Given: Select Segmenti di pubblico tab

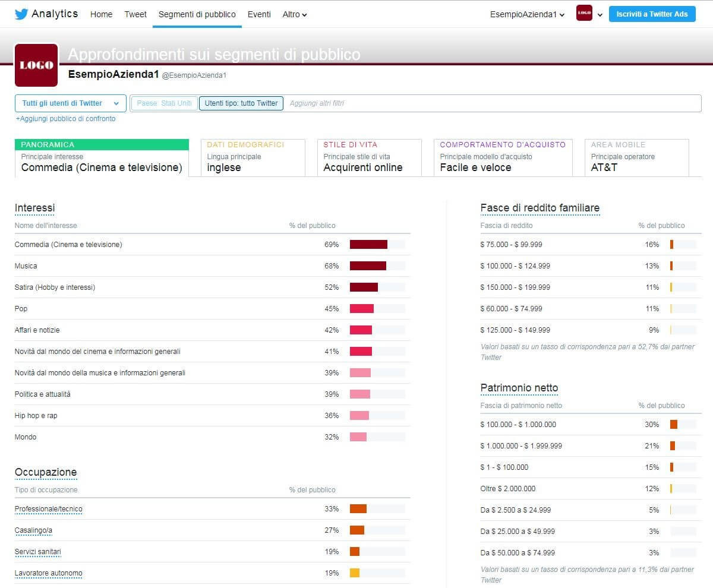Looking at the screenshot, I should click(197, 14).
